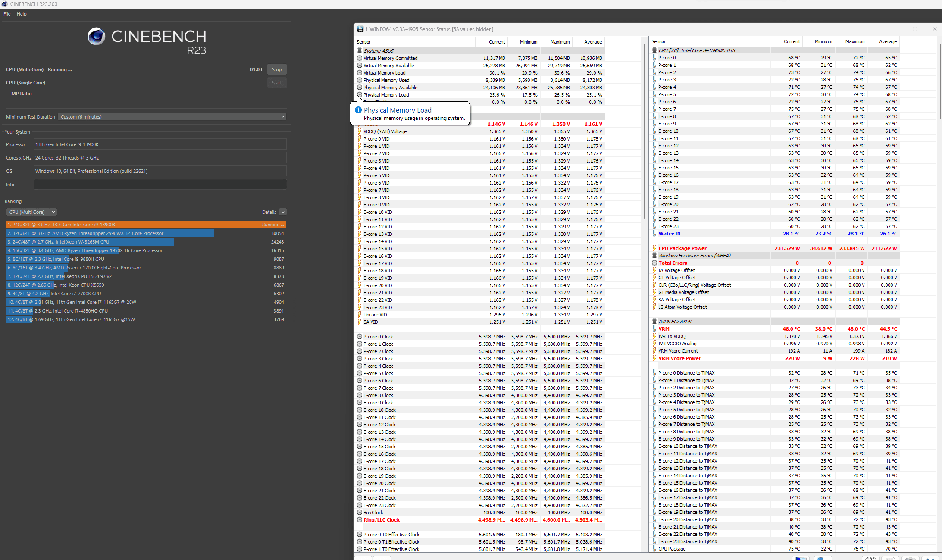Screen dimensions: 942x560
Task: Click the Water IN thermometer icon
Action: 654,234
